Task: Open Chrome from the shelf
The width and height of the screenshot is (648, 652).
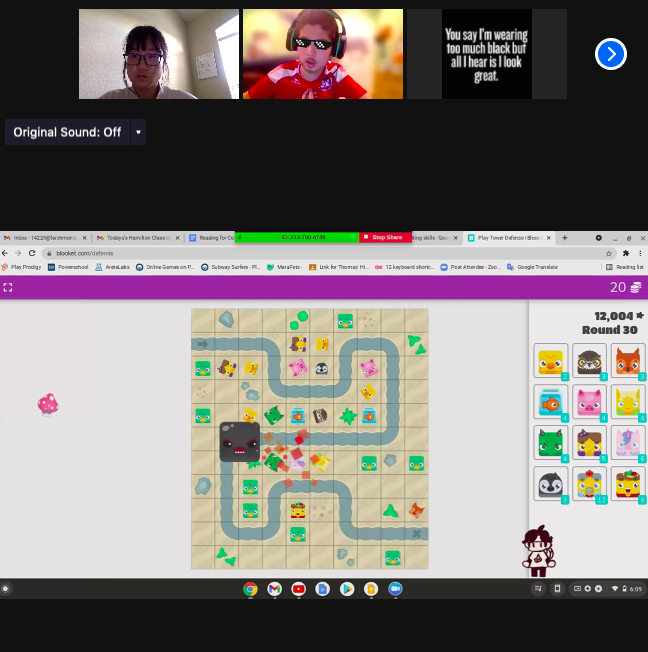Action: point(250,589)
